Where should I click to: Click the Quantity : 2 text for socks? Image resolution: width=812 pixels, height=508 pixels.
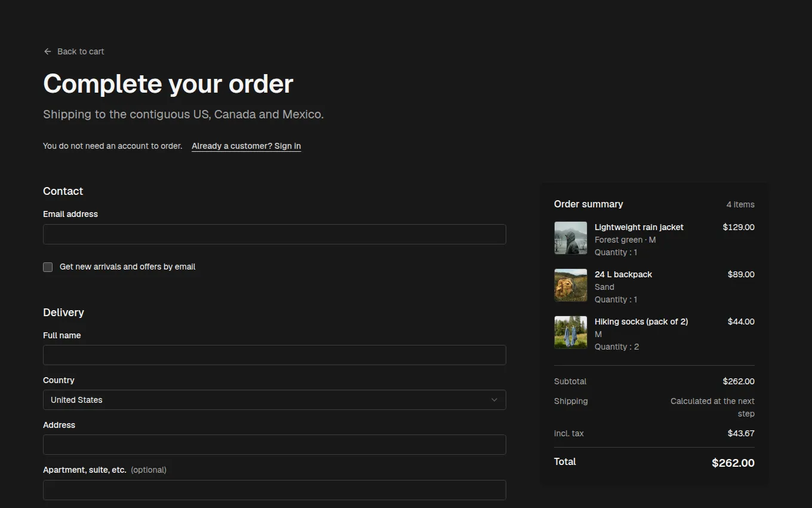617,347
